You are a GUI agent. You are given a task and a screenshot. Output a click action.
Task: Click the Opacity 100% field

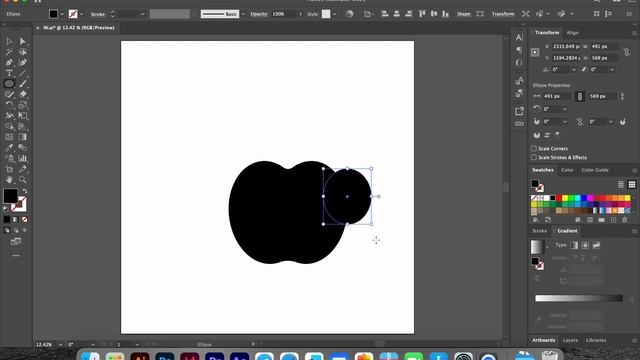284,14
